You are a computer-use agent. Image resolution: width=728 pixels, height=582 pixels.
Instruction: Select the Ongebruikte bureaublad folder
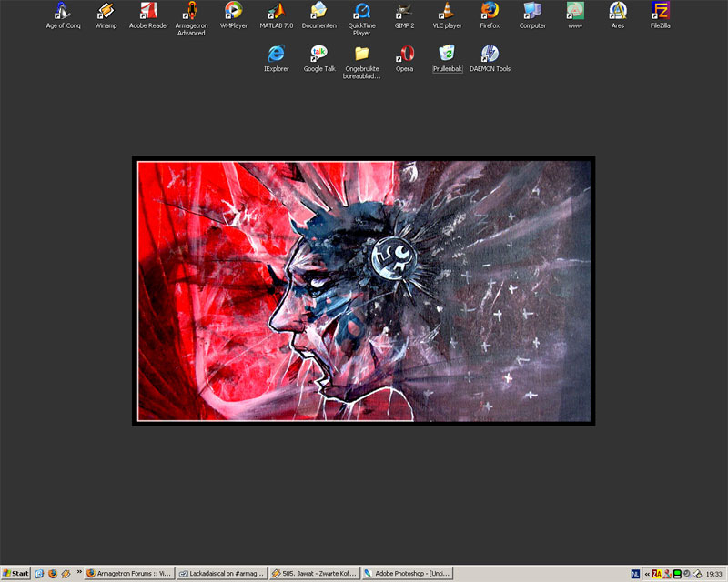click(361, 54)
